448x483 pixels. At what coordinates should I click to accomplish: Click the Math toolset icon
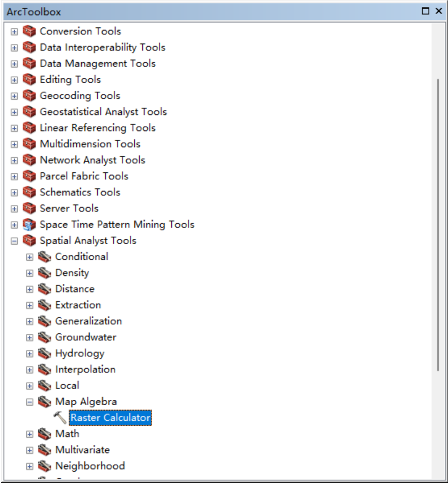pos(45,434)
